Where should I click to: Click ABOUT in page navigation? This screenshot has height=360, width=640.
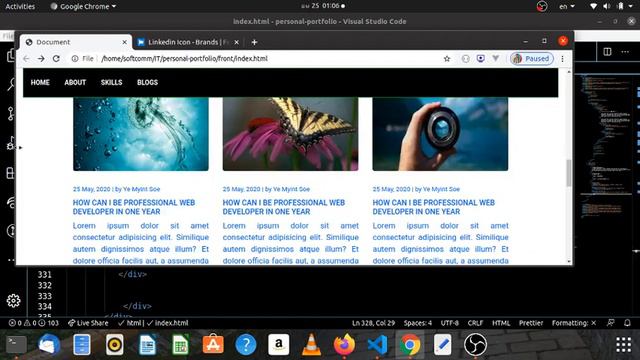[75, 82]
